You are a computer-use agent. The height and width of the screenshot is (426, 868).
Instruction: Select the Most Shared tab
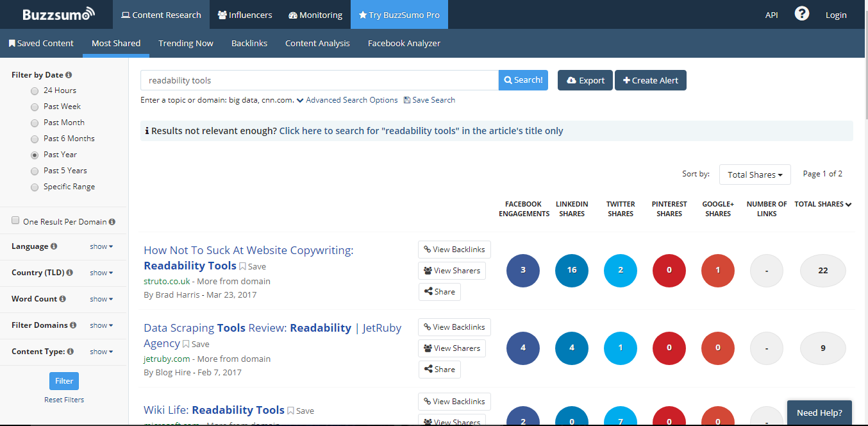(116, 43)
